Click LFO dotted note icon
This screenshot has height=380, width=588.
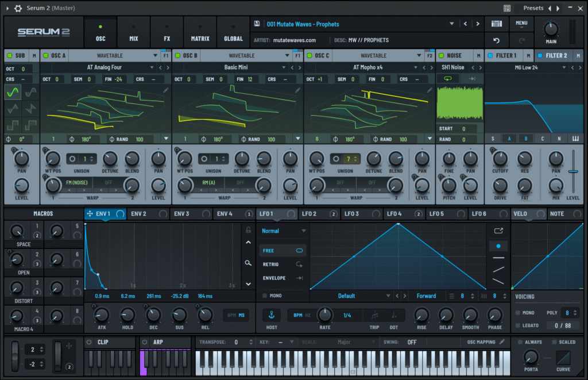point(394,316)
